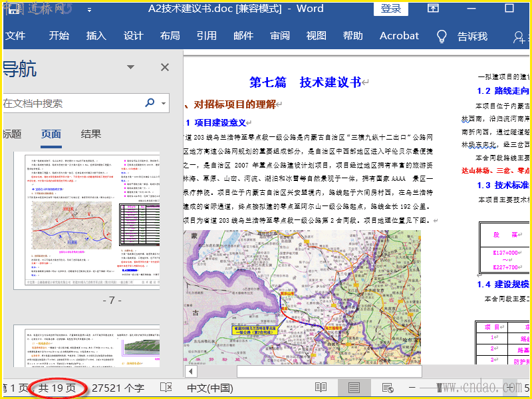Open Ribbon Display Options
The height and width of the screenshot is (399, 532).
[x=433, y=9]
